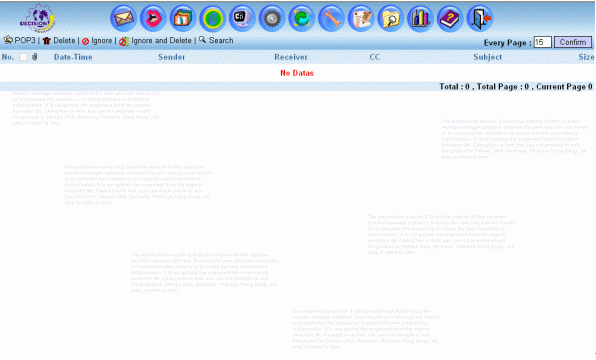Viewport: 596px width, 360px height.
Task: Click the exit door logout icon
Action: [480, 18]
